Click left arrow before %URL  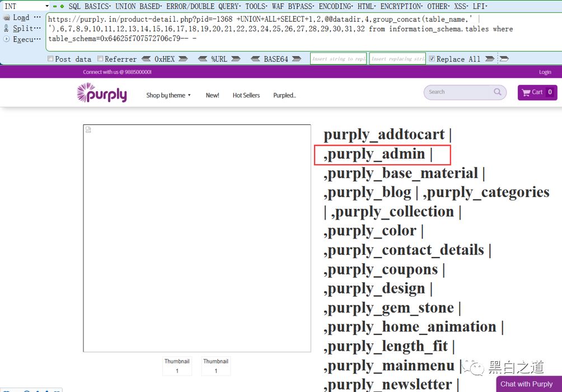click(203, 59)
